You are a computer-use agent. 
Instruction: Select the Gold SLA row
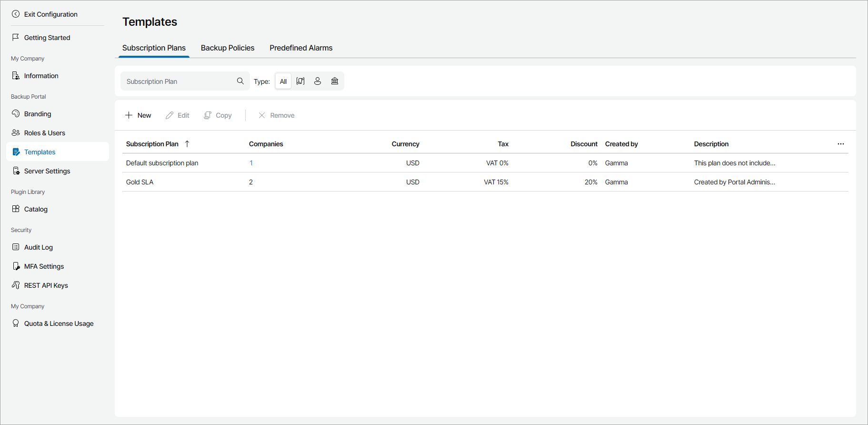pyautogui.click(x=140, y=182)
